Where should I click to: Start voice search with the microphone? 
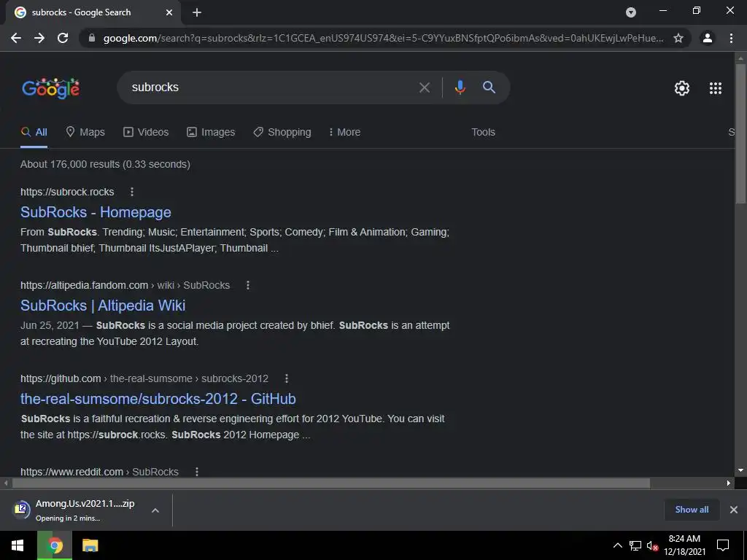[x=460, y=87]
